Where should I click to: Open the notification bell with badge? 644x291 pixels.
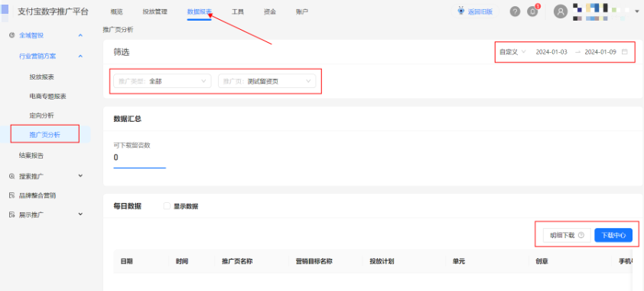(532, 11)
